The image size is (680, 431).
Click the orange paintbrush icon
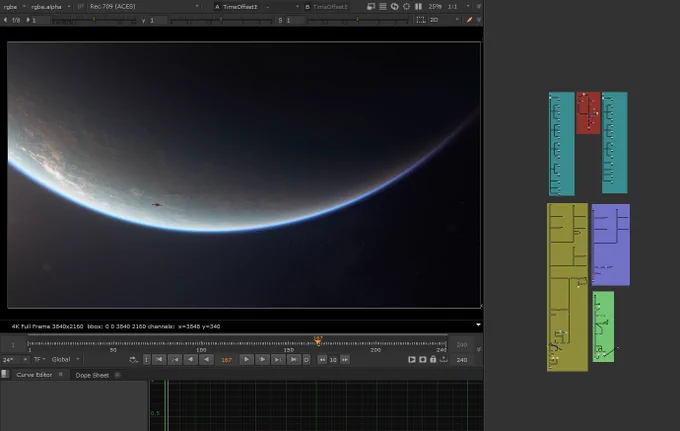click(x=469, y=20)
